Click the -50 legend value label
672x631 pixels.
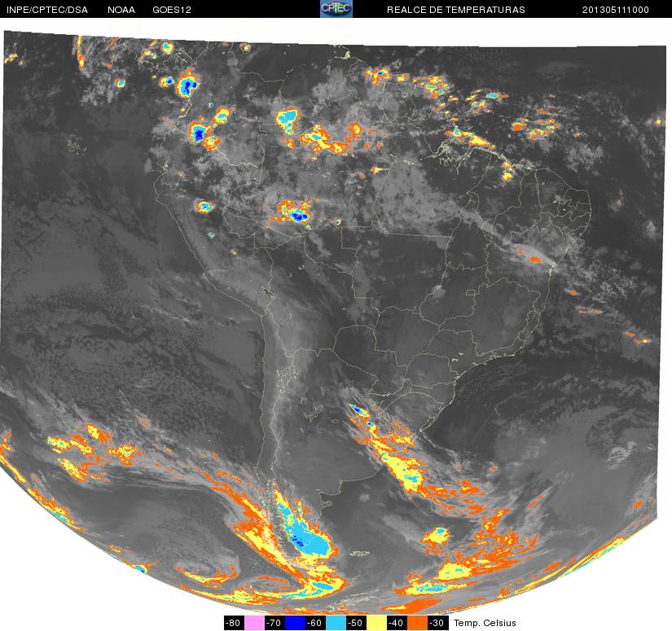point(357,622)
